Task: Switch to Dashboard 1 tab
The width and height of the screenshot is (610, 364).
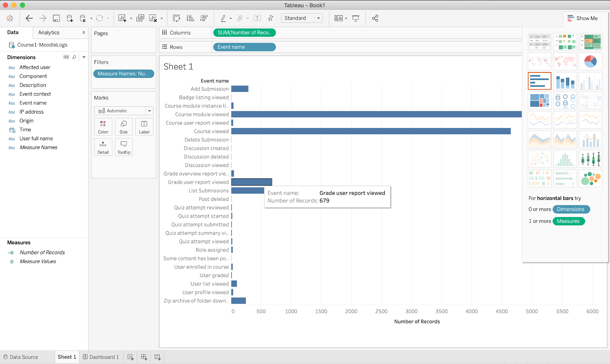Action: coord(101,357)
